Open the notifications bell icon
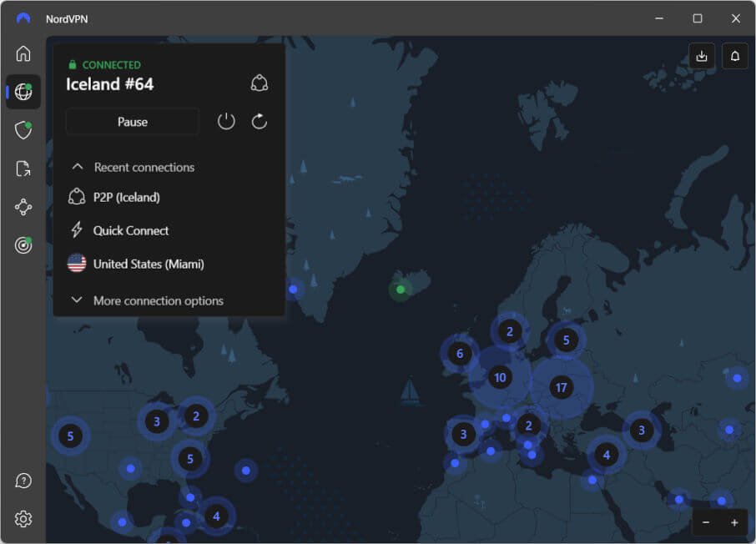Viewport: 756px width, 544px height. click(x=734, y=56)
